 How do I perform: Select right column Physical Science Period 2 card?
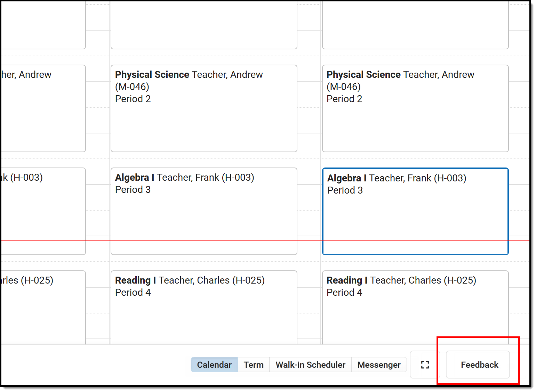tap(415, 108)
